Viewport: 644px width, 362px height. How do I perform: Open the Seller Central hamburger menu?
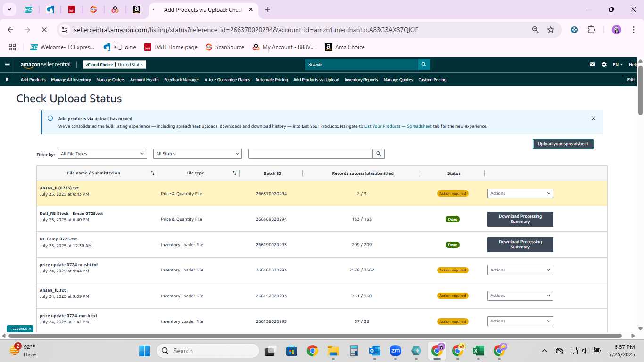[x=7, y=65]
